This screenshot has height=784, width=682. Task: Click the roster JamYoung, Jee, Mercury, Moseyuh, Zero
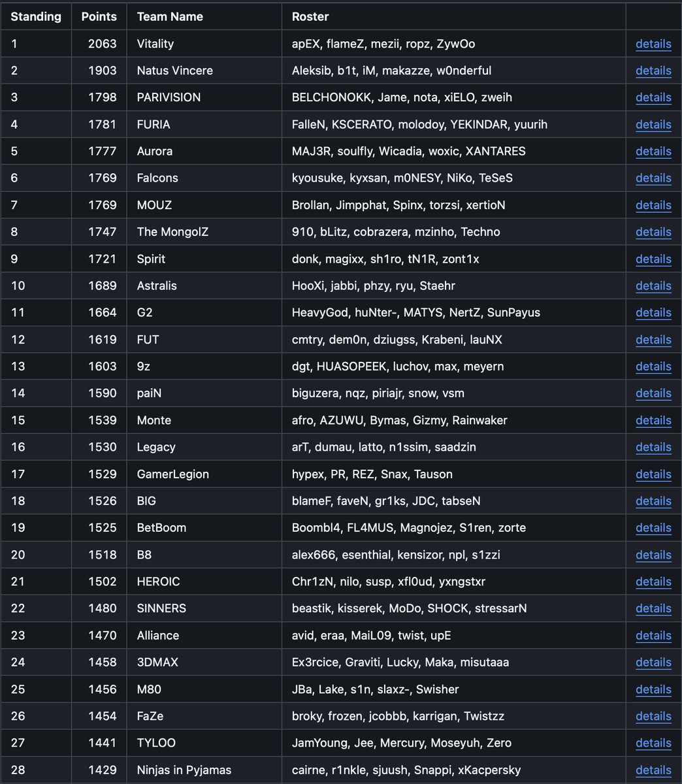[402, 743]
